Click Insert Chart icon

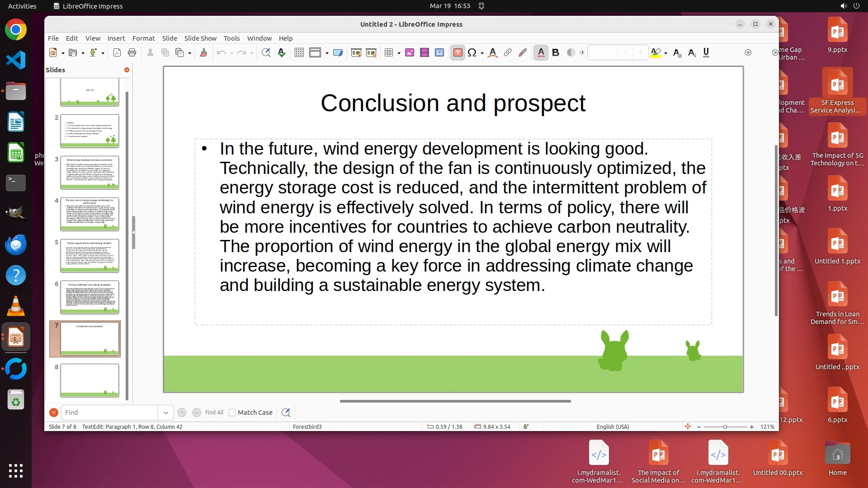click(x=439, y=53)
